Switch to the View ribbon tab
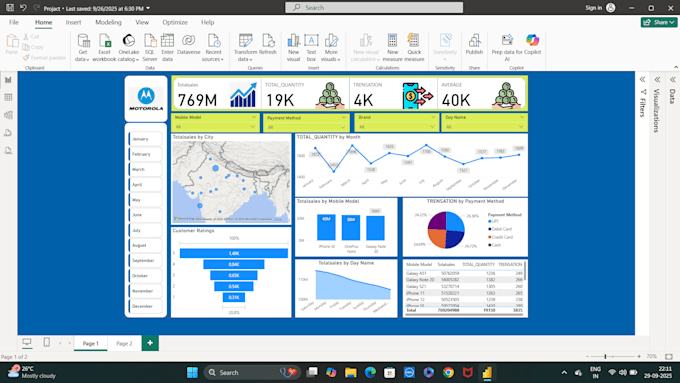 (x=142, y=22)
